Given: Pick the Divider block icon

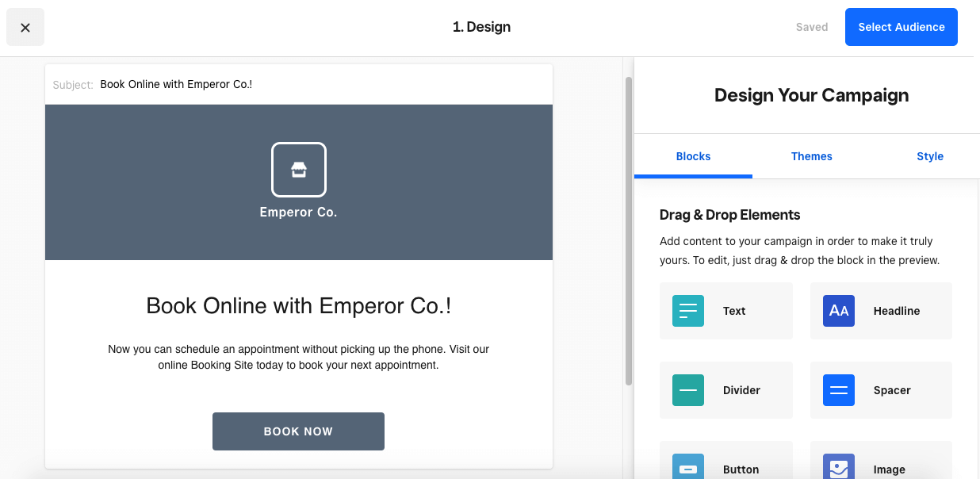Looking at the screenshot, I should point(688,390).
